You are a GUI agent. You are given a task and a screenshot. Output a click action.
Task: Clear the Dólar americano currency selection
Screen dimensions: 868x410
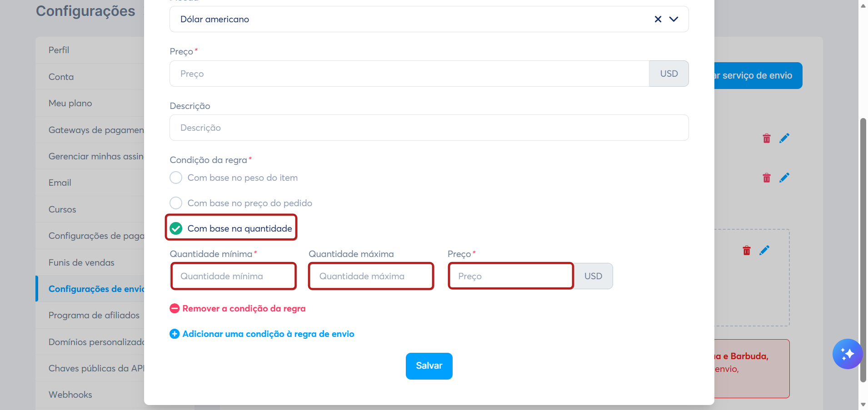[x=658, y=19]
